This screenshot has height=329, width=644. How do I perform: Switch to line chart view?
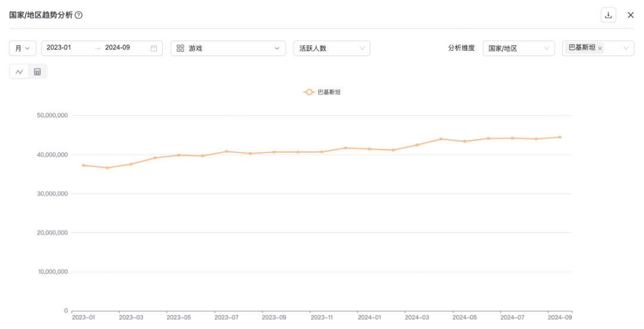coord(20,72)
